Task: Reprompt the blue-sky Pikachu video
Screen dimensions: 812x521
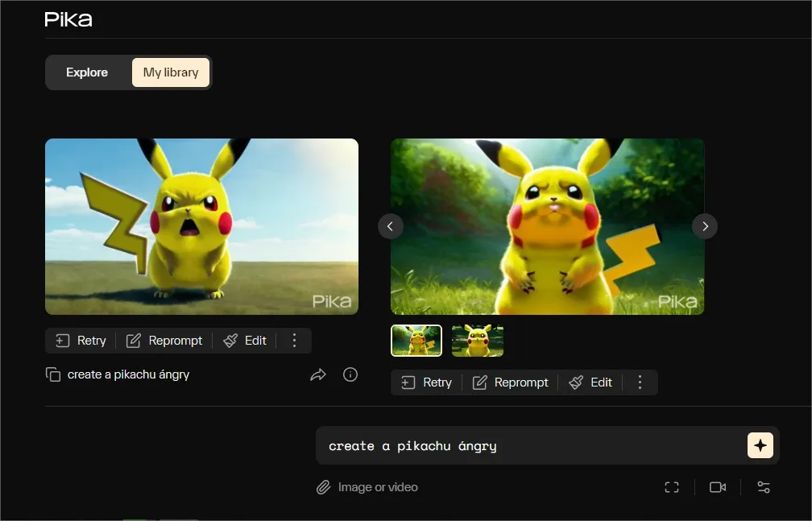Action: tap(164, 341)
